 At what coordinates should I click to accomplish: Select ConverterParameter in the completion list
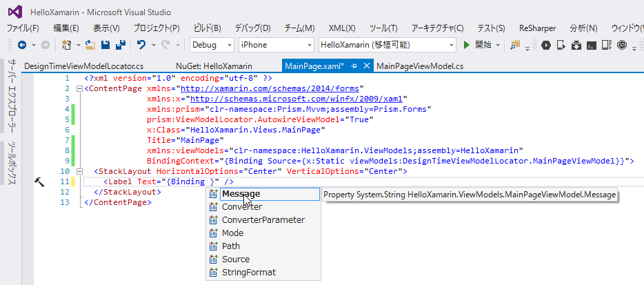pyautogui.click(x=263, y=220)
